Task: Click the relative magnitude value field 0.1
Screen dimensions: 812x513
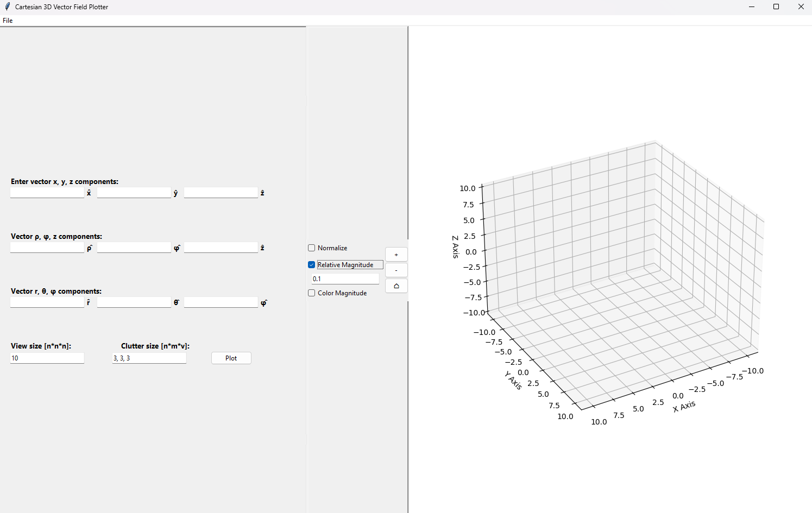Action: pyautogui.click(x=345, y=279)
